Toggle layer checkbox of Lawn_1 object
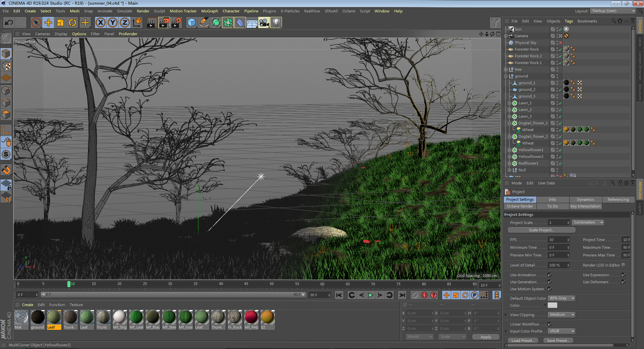This screenshot has width=644, height=349. [x=553, y=103]
